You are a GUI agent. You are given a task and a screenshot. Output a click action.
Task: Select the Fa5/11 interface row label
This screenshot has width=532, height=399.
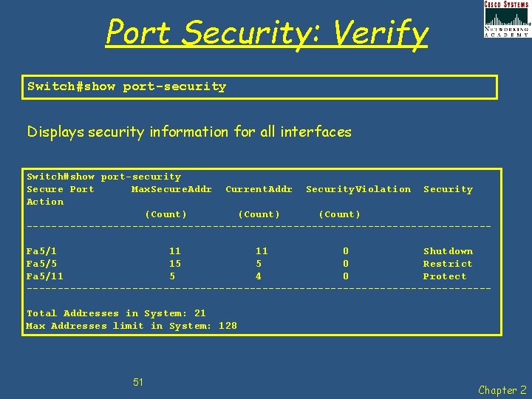coord(45,276)
